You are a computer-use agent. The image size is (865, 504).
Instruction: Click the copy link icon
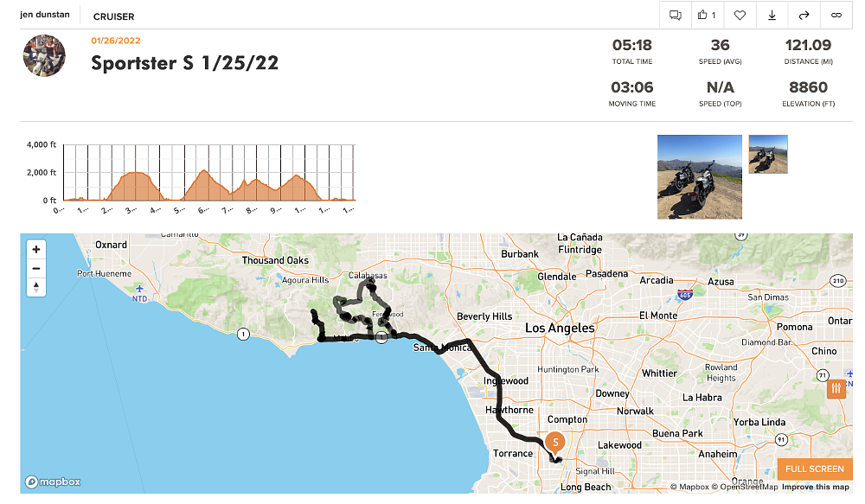pyautogui.click(x=836, y=15)
